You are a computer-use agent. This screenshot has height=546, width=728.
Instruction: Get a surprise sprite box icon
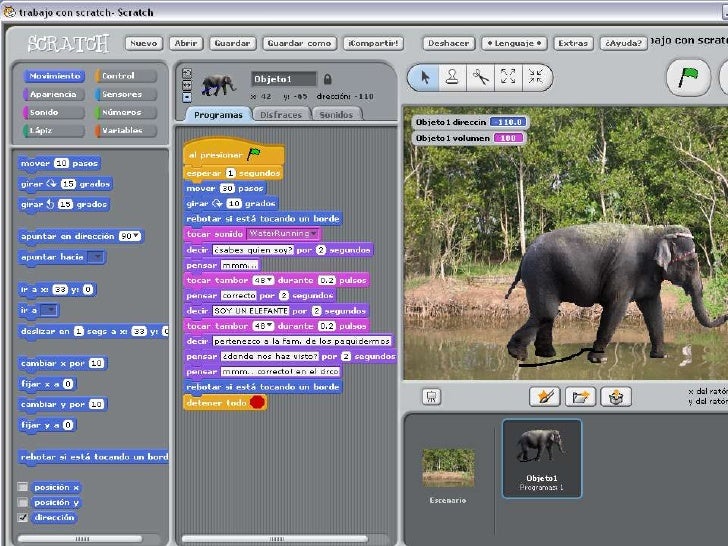pyautogui.click(x=616, y=396)
